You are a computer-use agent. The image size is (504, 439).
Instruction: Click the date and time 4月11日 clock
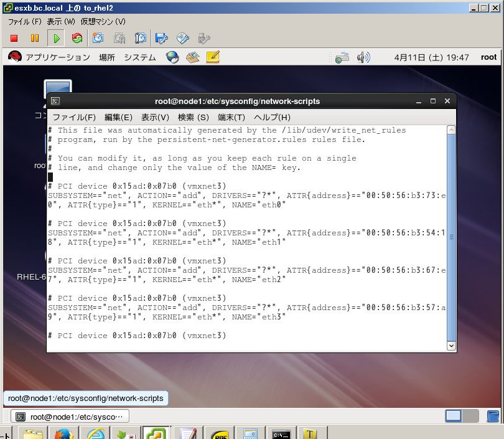(431, 57)
